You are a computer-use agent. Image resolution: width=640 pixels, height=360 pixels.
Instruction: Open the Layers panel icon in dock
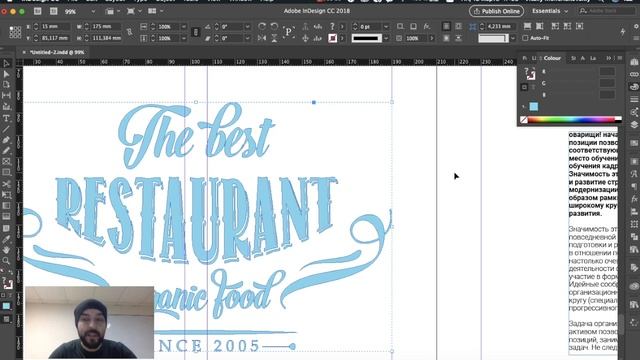tap(634, 124)
